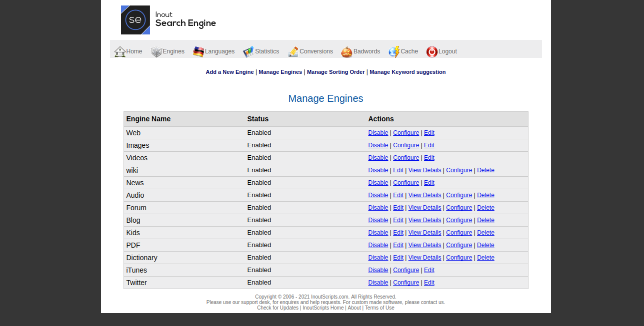Disable the Videos engine

(378, 158)
